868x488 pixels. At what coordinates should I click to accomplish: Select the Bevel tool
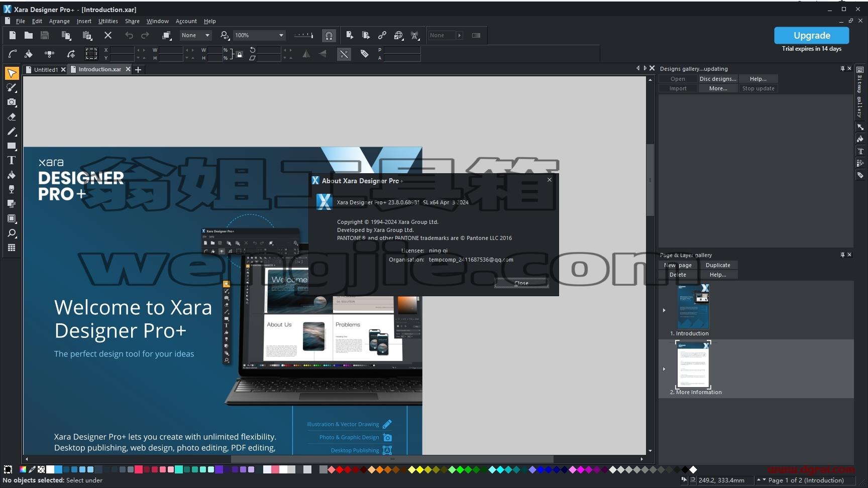(12, 218)
